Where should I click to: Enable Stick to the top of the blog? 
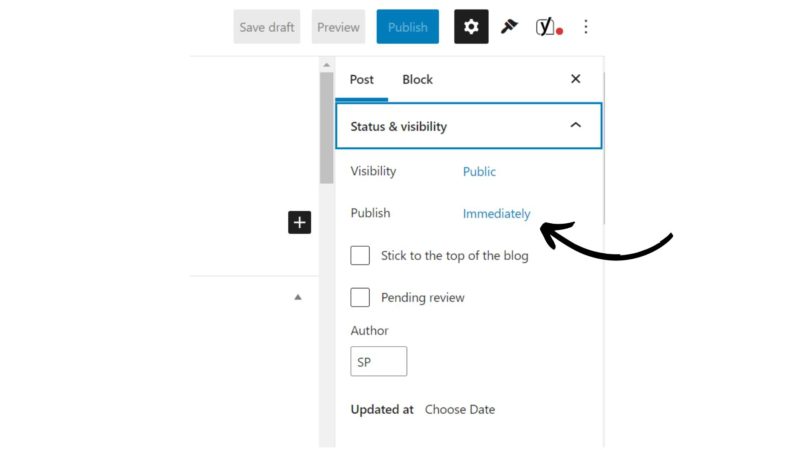pos(360,255)
